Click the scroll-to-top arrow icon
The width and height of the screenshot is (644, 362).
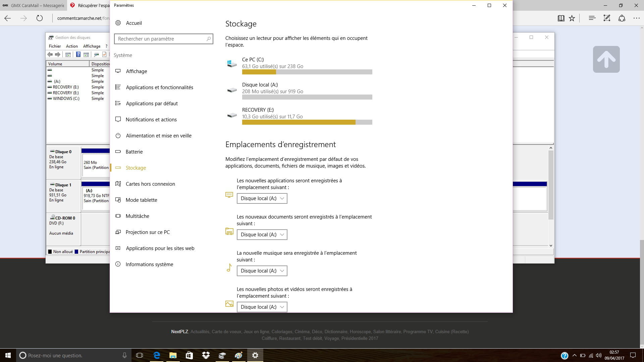click(x=606, y=59)
